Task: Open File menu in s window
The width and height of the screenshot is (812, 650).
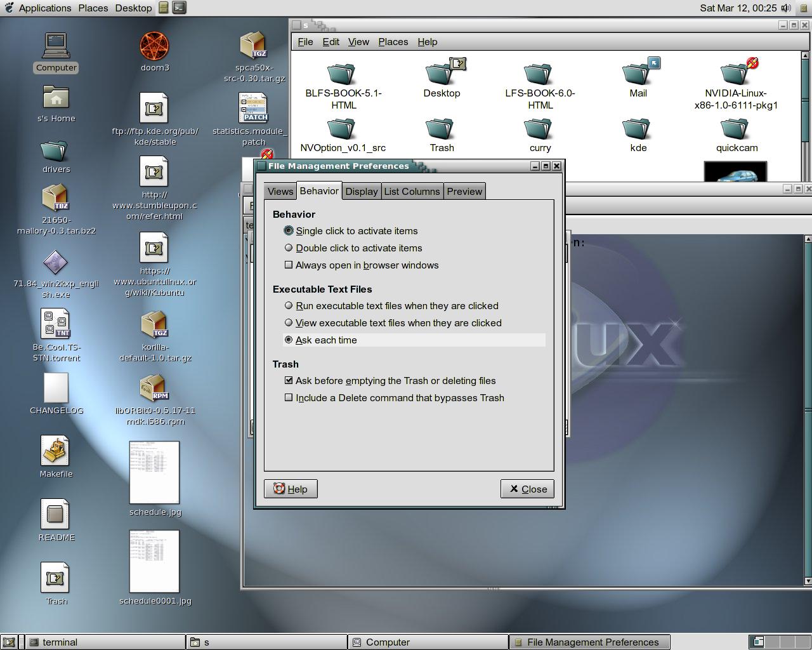Action: tap(305, 42)
